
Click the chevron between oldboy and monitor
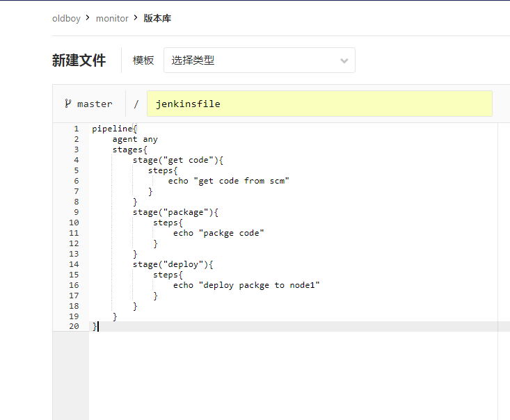88,18
